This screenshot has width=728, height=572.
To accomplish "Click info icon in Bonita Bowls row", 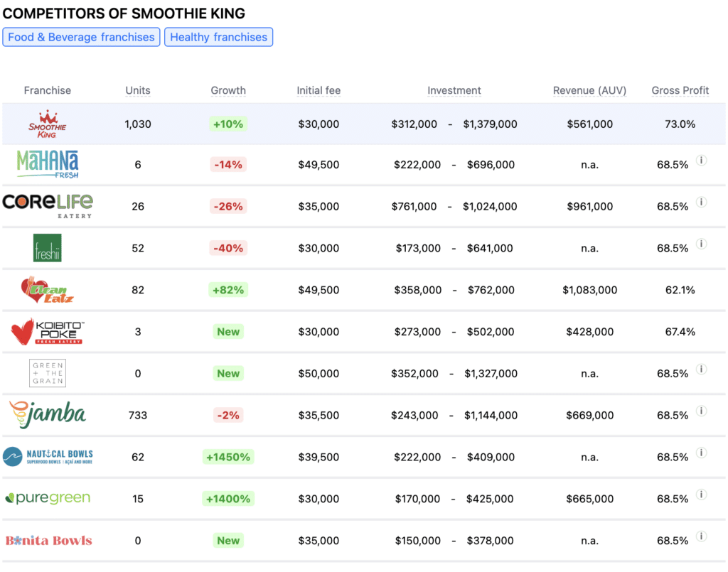I will pos(702,536).
